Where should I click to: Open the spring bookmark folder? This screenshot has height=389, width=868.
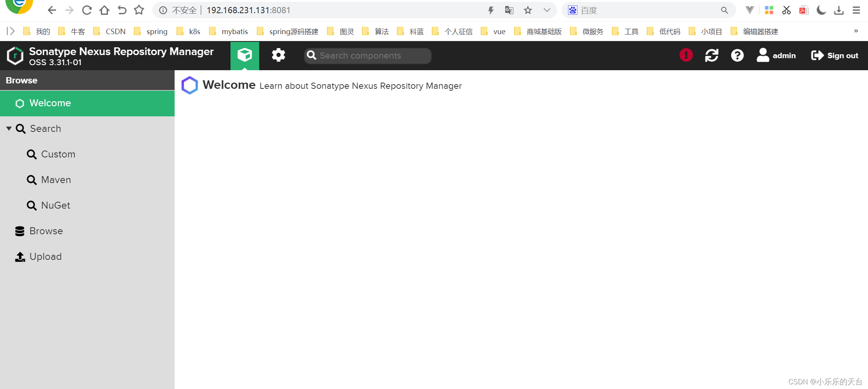pos(151,31)
